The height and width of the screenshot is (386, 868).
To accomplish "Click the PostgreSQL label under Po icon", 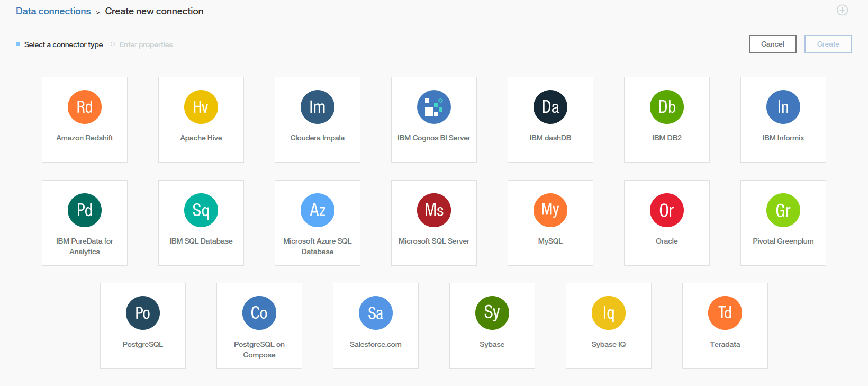I will pyautogui.click(x=143, y=344).
